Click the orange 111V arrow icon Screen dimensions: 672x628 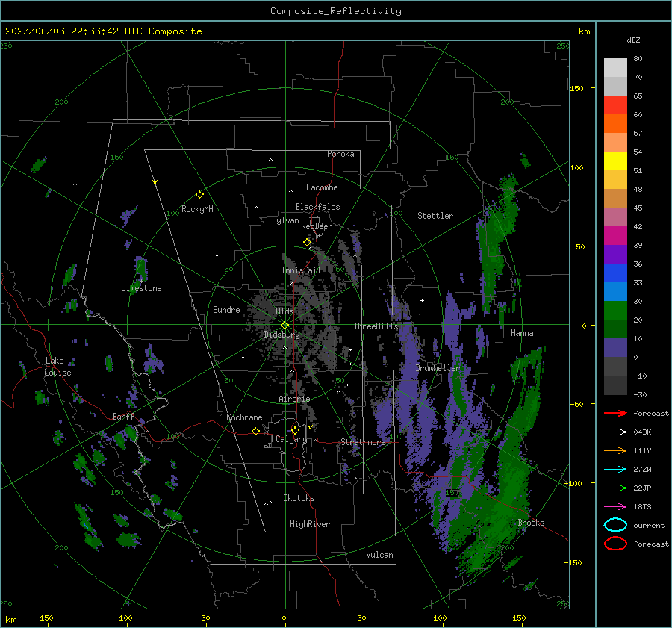pos(615,450)
